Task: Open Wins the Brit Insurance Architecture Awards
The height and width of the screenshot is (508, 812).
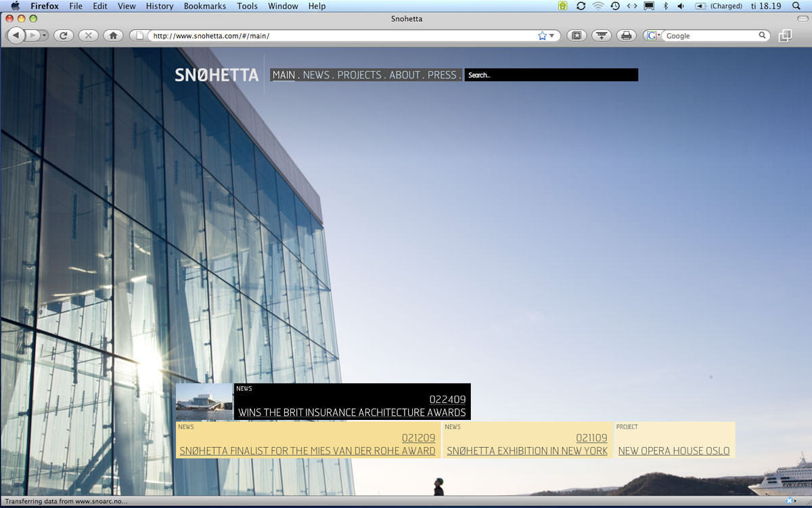Action: (352, 412)
